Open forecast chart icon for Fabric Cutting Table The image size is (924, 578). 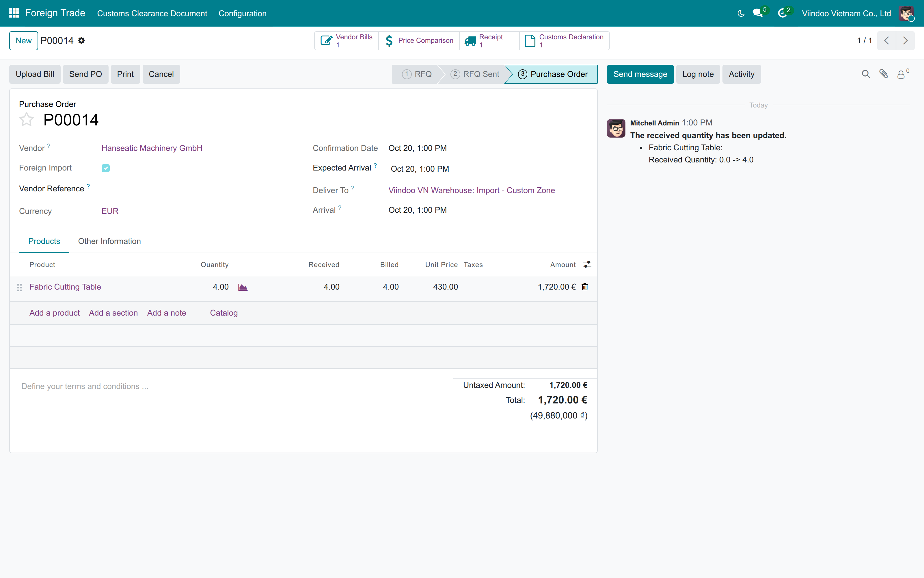(243, 287)
